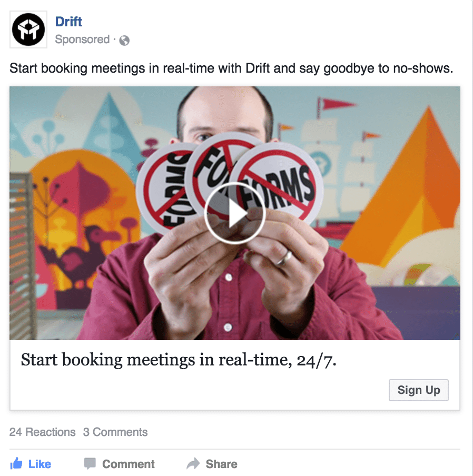This screenshot has width=473, height=476.
Task: Click the Share text label
Action: point(222,464)
